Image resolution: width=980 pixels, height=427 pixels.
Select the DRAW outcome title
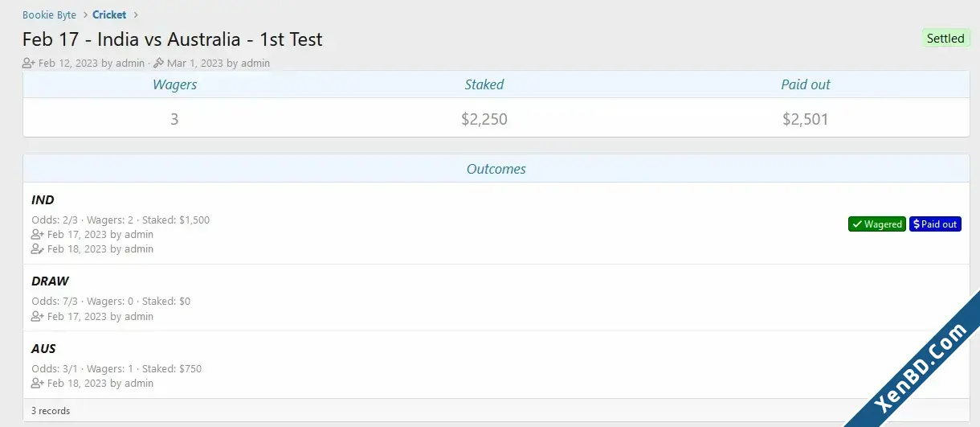point(50,281)
